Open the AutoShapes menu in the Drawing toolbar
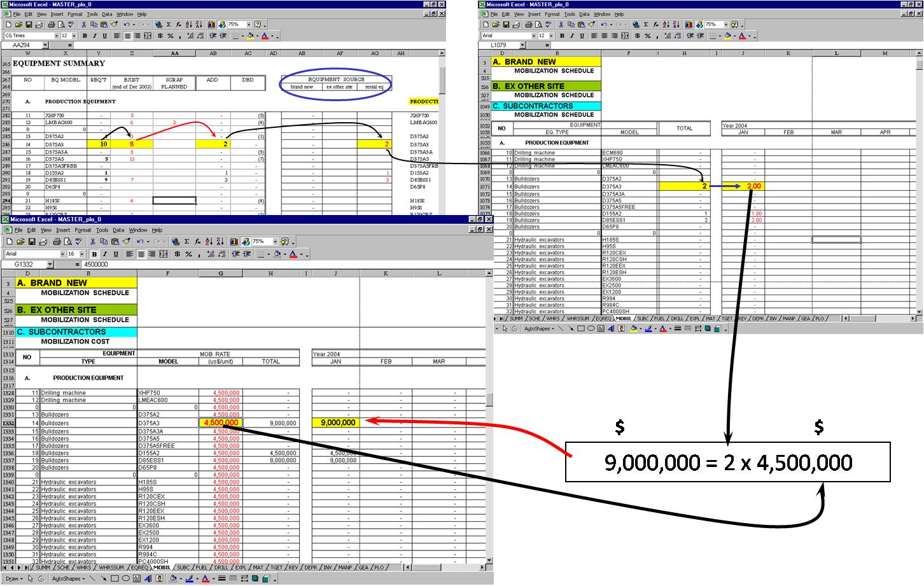This screenshot has height=586, width=924. tap(67, 578)
